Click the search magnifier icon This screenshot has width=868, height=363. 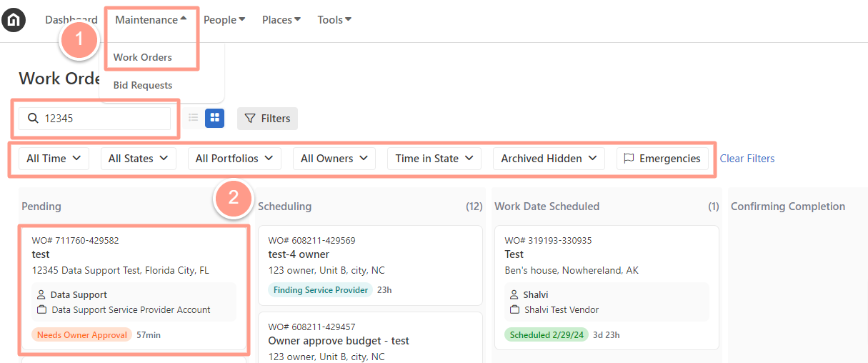click(x=33, y=119)
